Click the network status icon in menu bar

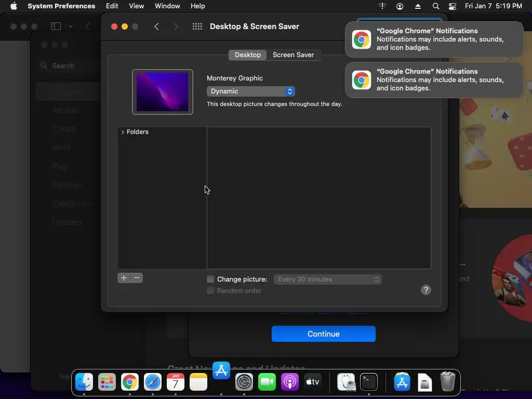tap(382, 6)
